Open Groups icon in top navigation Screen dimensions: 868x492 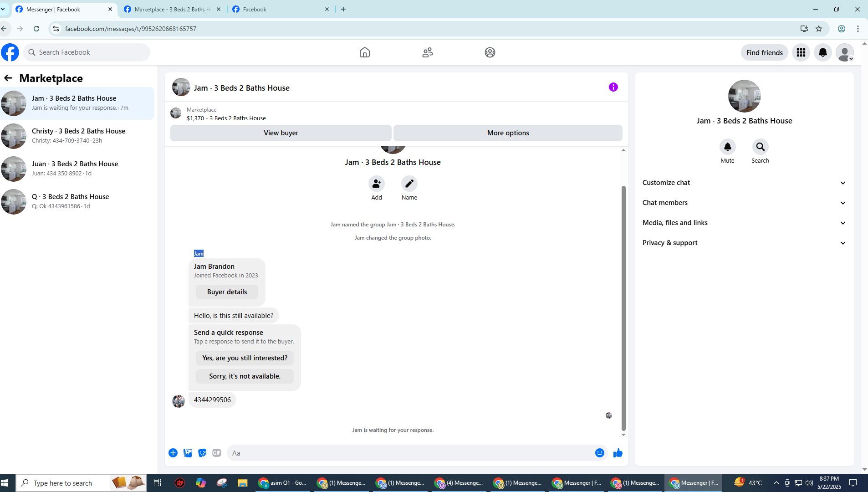pos(490,52)
